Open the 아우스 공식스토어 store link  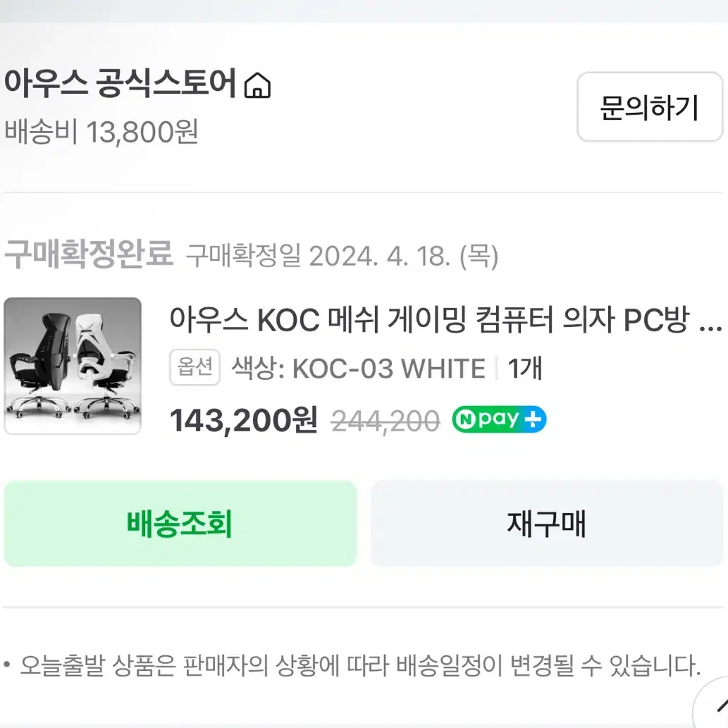121,84
